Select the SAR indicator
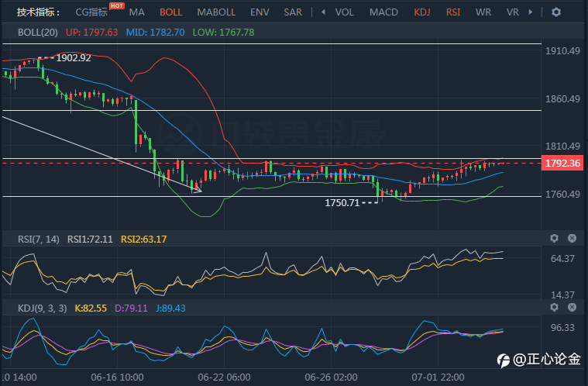The image size is (588, 386). point(293,12)
